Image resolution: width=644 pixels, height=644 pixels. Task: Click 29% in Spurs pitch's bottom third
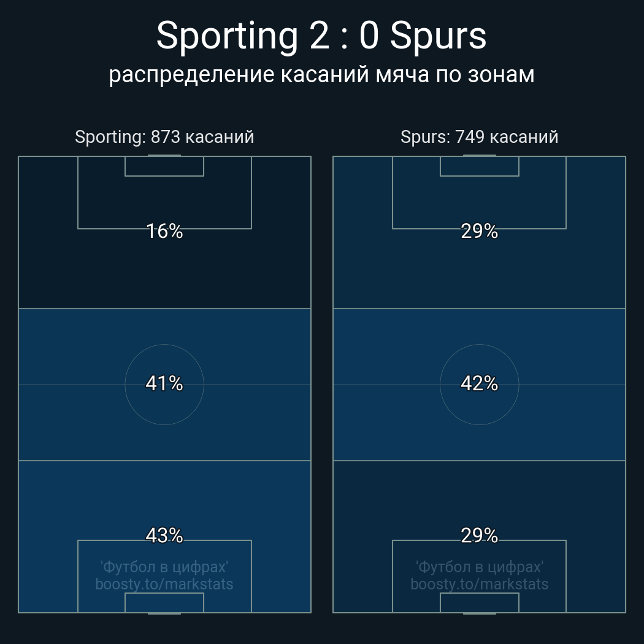[479, 535]
